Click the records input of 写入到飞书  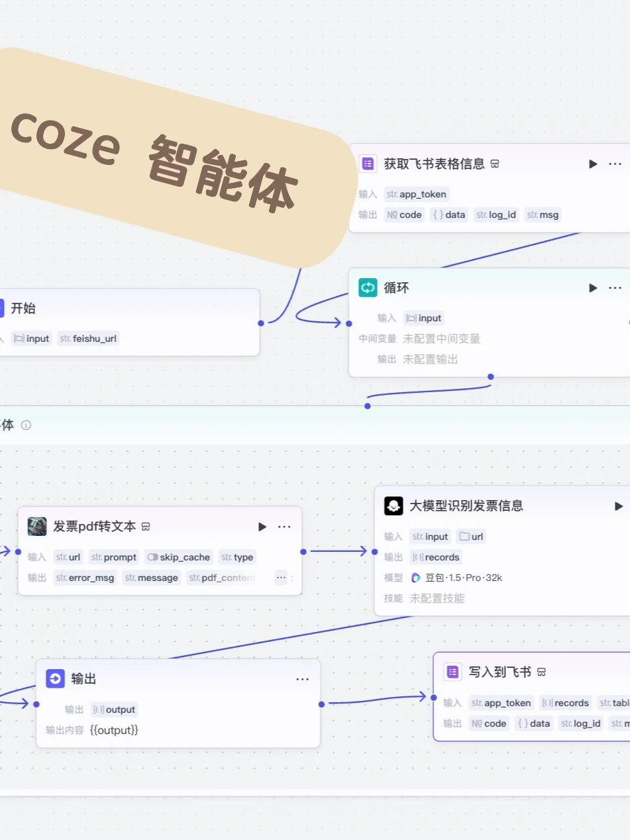[565, 703]
